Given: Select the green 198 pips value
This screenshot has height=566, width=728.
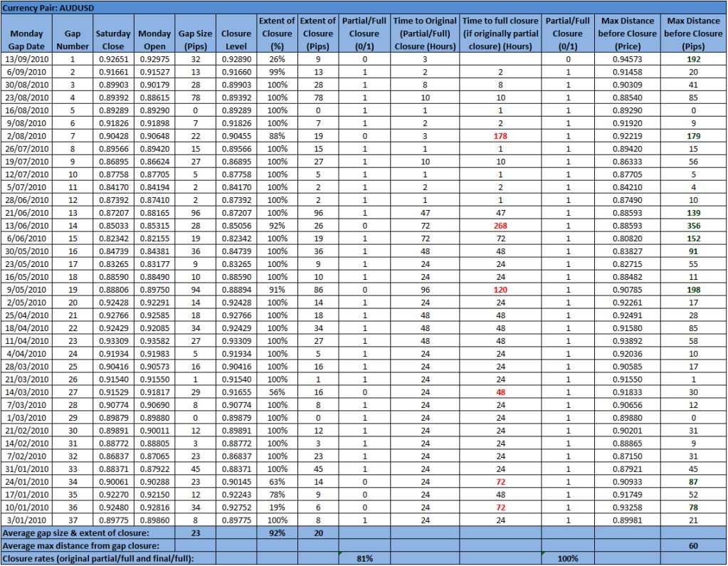Looking at the screenshot, I should click(x=693, y=290).
